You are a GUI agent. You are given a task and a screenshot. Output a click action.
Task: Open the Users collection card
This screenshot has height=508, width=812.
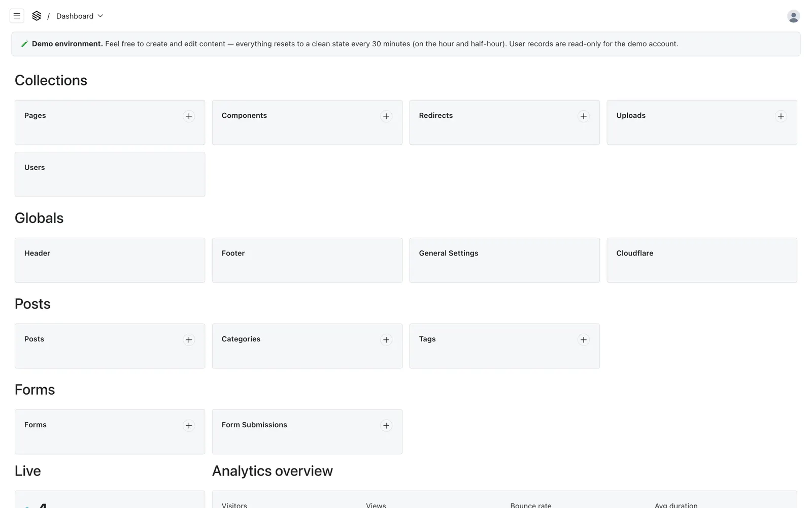[x=110, y=174]
